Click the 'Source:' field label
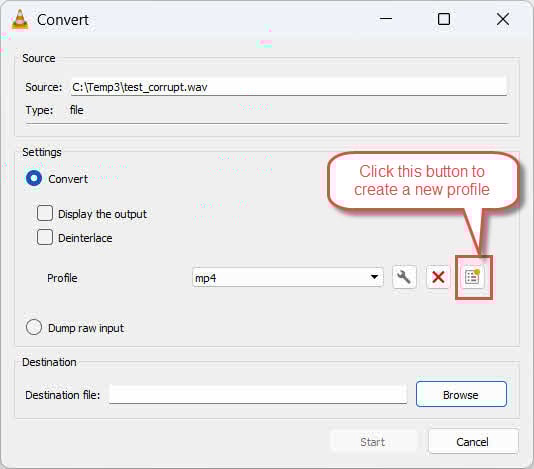534x469 pixels. [x=44, y=87]
